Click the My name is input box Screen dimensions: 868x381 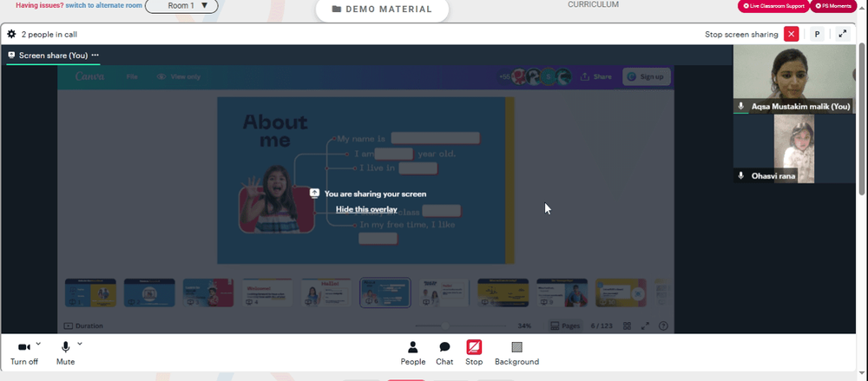point(435,139)
